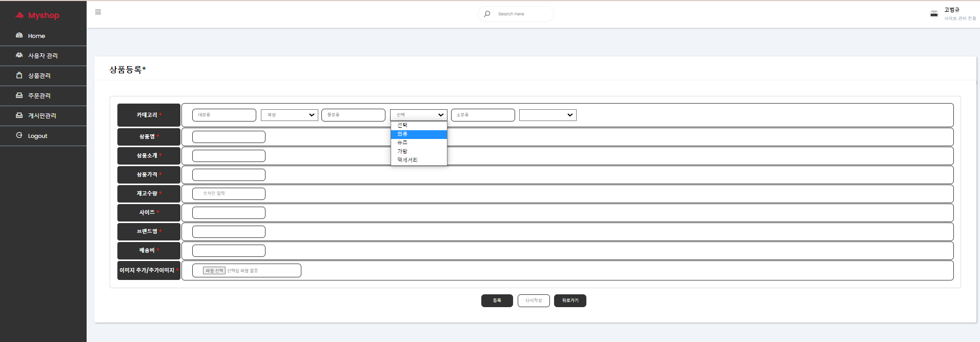Screen dimensions: 980x342
Task: Toggle the hamburger menu icon
Action: [98, 12]
